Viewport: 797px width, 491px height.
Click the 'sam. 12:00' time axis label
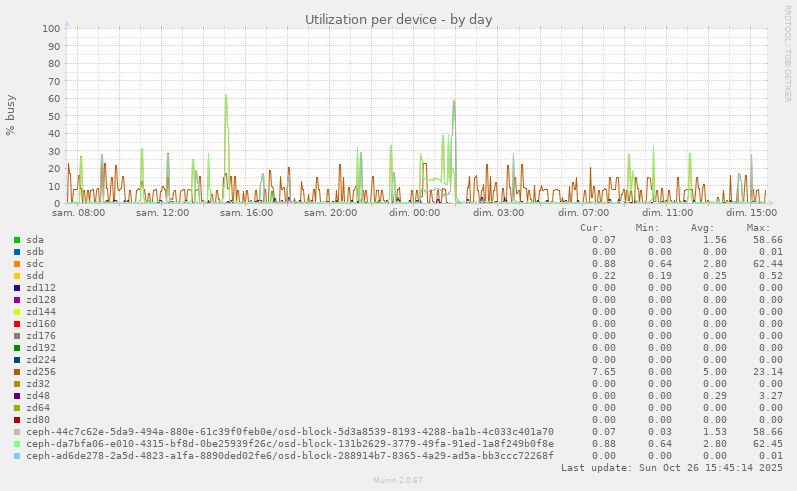[163, 213]
